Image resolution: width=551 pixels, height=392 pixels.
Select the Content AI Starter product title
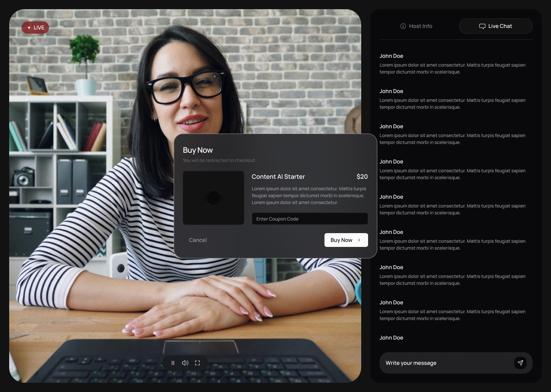coord(278,176)
